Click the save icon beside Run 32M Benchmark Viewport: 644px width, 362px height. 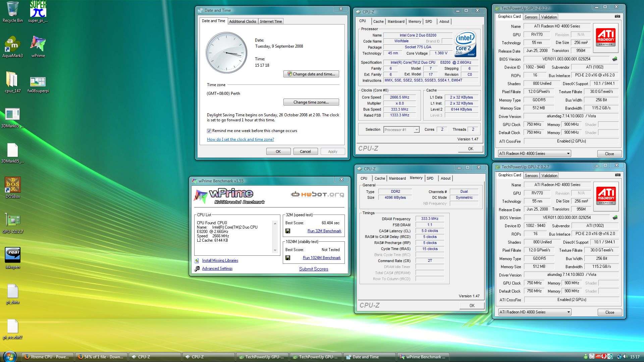[288, 231]
